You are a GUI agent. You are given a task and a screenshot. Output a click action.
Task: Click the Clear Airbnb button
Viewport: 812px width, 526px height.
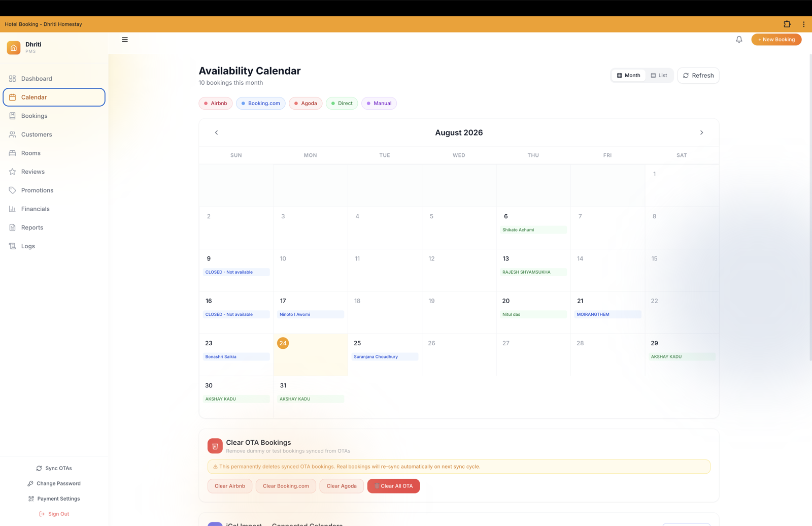point(230,486)
